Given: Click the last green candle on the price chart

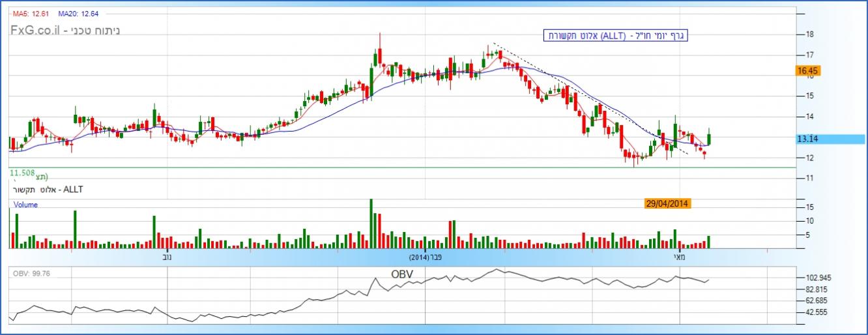Looking at the screenshot, I should click(x=708, y=139).
